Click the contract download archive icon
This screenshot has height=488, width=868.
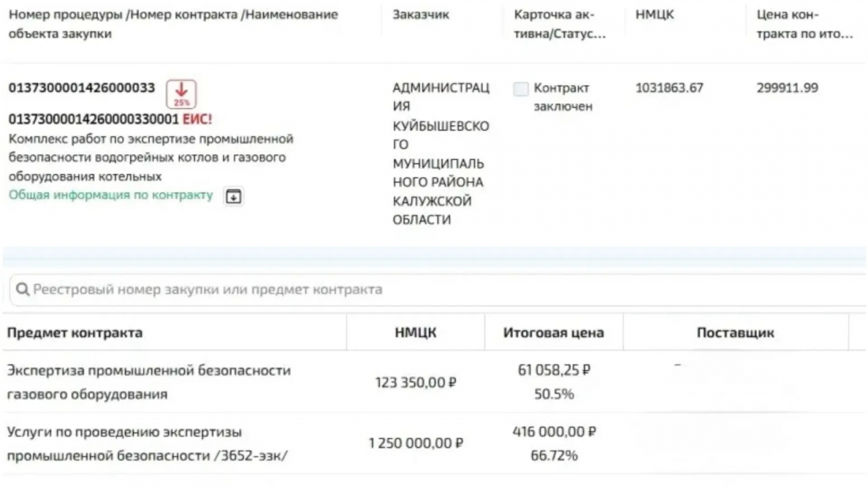coord(234,196)
